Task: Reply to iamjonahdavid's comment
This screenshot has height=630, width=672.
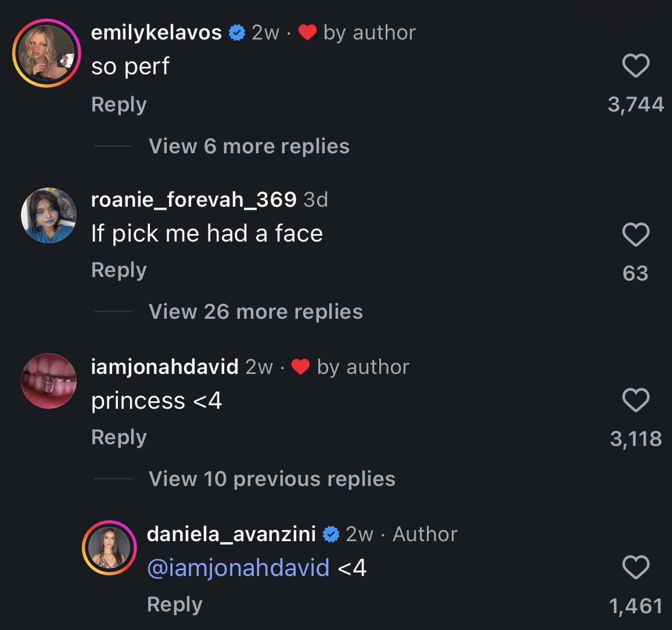Action: pyautogui.click(x=118, y=438)
